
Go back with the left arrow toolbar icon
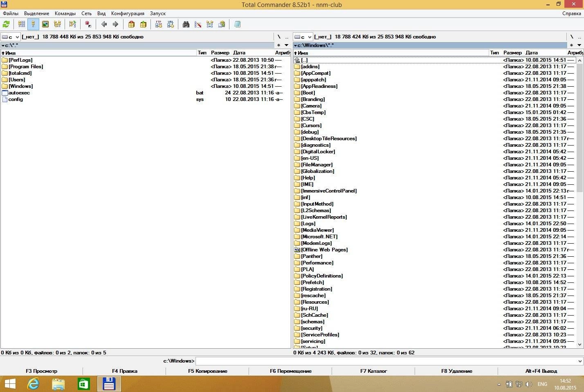coord(104,24)
